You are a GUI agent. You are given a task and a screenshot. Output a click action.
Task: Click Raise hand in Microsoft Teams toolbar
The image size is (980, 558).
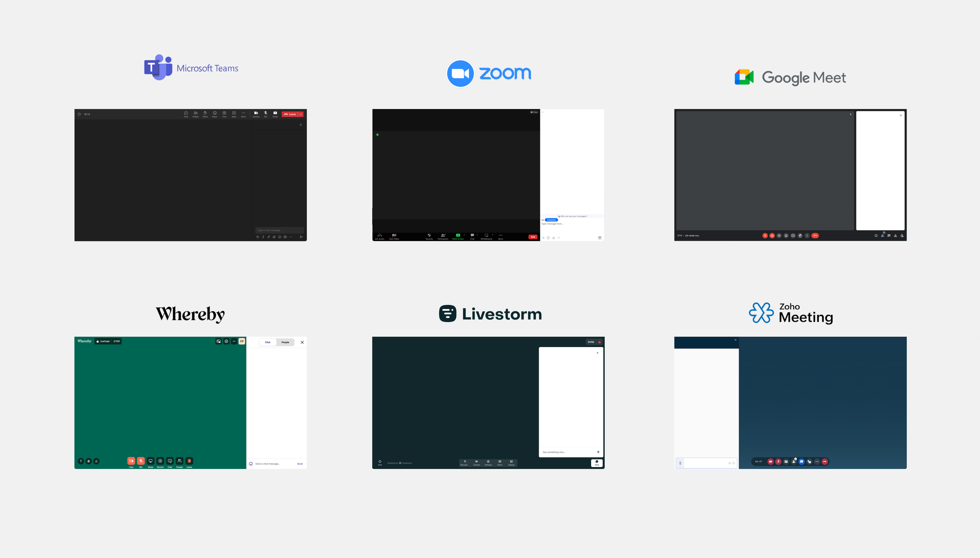pyautogui.click(x=205, y=114)
